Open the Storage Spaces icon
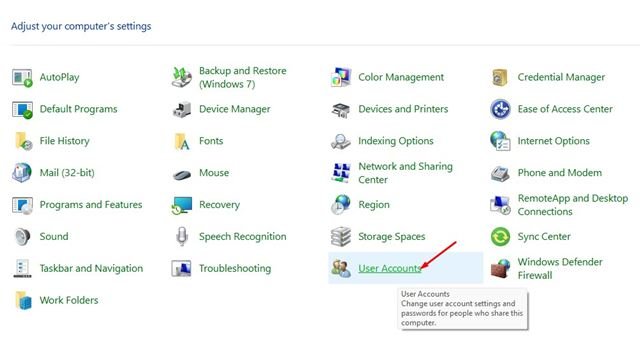 coord(341,237)
